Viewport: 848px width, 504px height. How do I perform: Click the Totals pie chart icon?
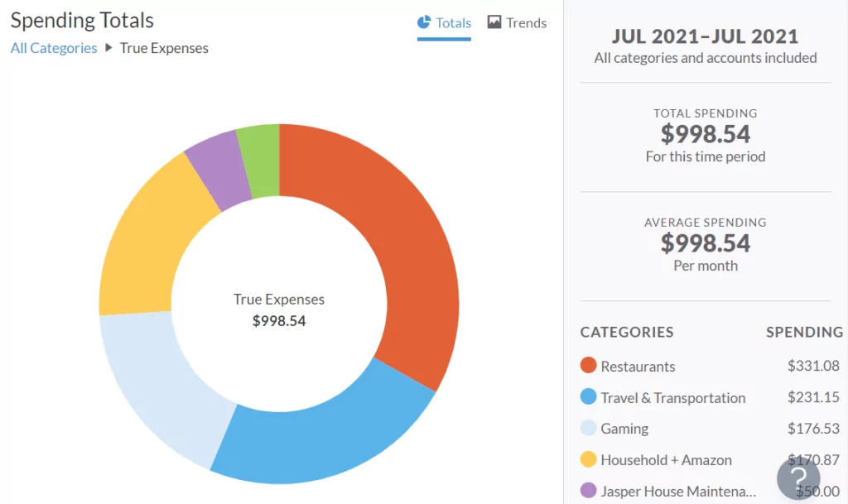click(x=424, y=22)
